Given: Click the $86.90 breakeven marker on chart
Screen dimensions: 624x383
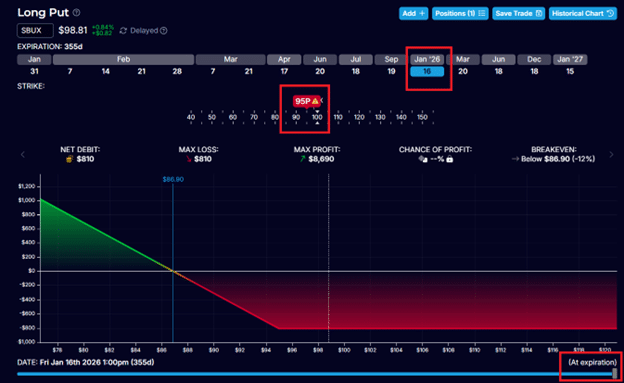Looking at the screenshot, I should (173, 180).
